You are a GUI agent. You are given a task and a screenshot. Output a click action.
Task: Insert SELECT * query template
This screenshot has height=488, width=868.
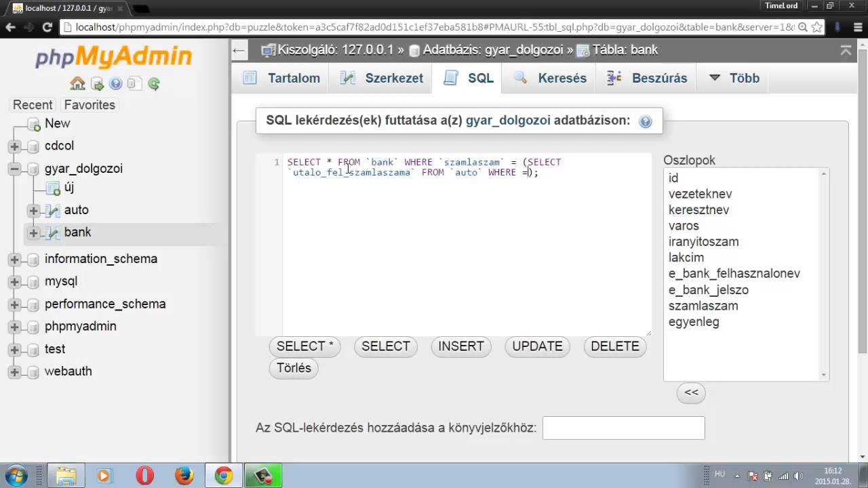coord(305,346)
